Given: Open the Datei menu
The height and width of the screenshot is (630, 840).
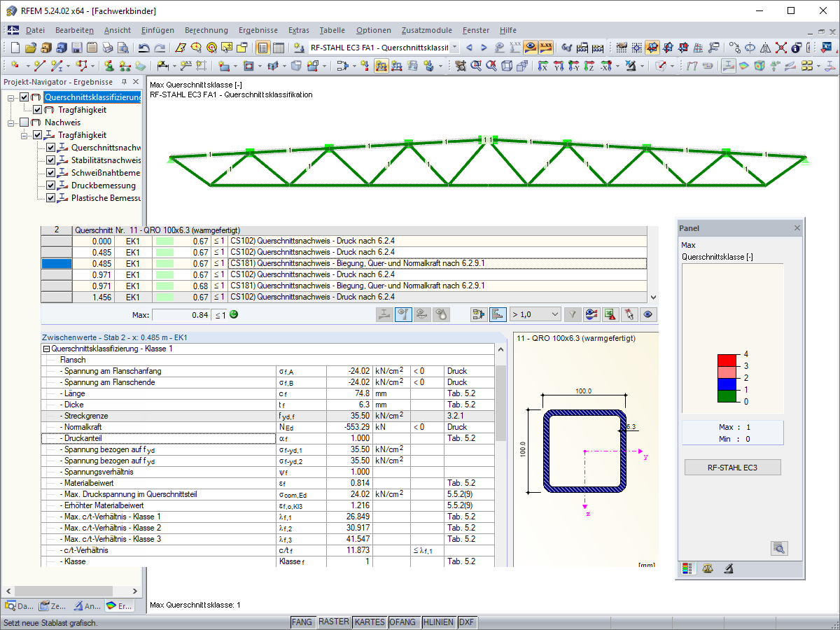Looking at the screenshot, I should pyautogui.click(x=35, y=30).
